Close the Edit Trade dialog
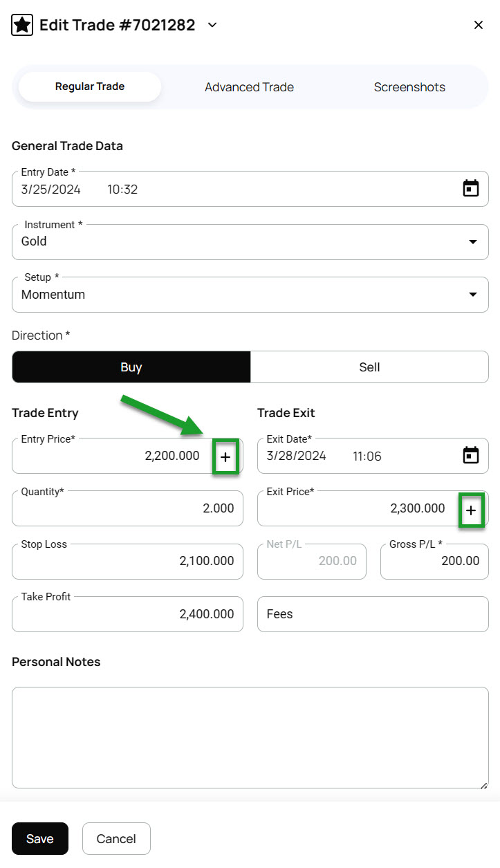The width and height of the screenshot is (500, 868). (x=479, y=26)
